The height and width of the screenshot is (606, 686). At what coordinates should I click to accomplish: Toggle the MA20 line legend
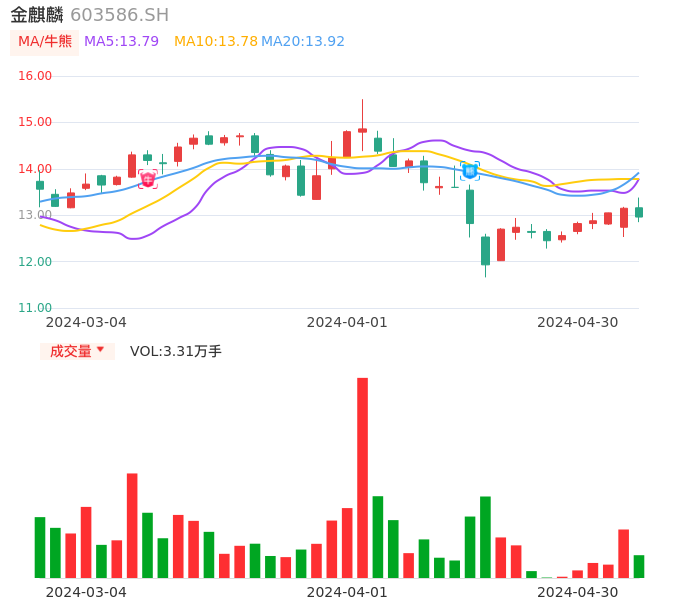click(303, 42)
